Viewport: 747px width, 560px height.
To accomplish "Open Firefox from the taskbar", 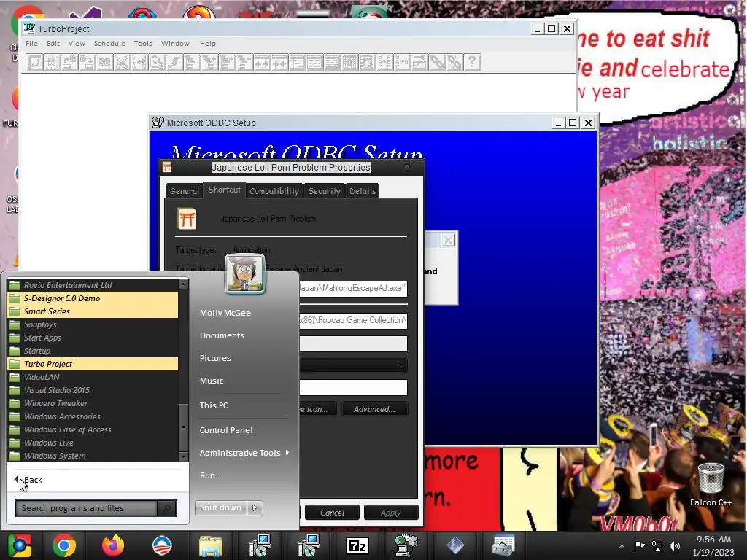I will click(x=113, y=545).
